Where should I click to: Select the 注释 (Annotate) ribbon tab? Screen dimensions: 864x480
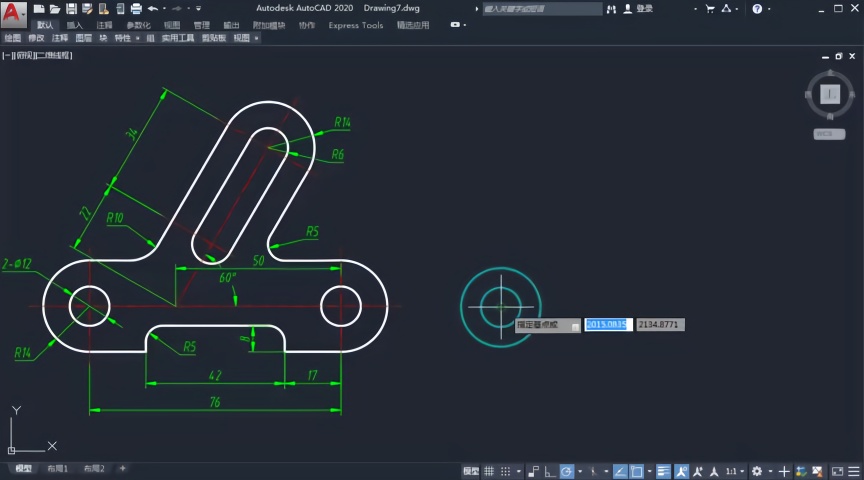[104, 25]
